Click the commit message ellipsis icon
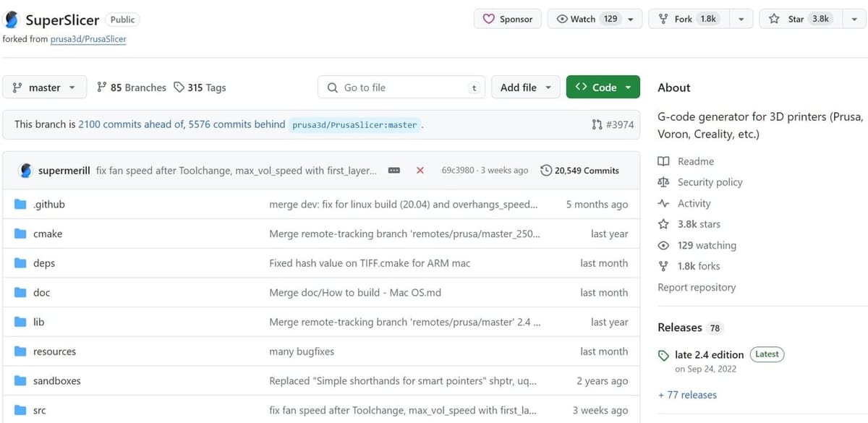The height and width of the screenshot is (423, 868). [394, 171]
